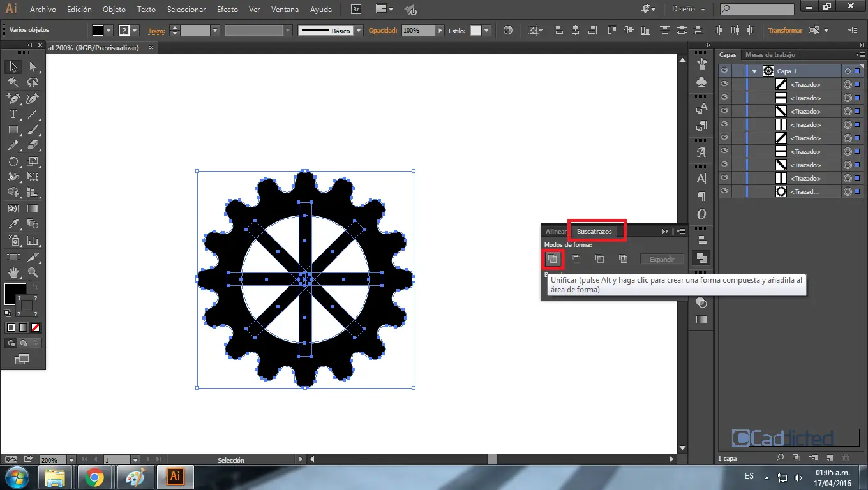
Task: Set paint mode to None
Action: tap(36, 327)
